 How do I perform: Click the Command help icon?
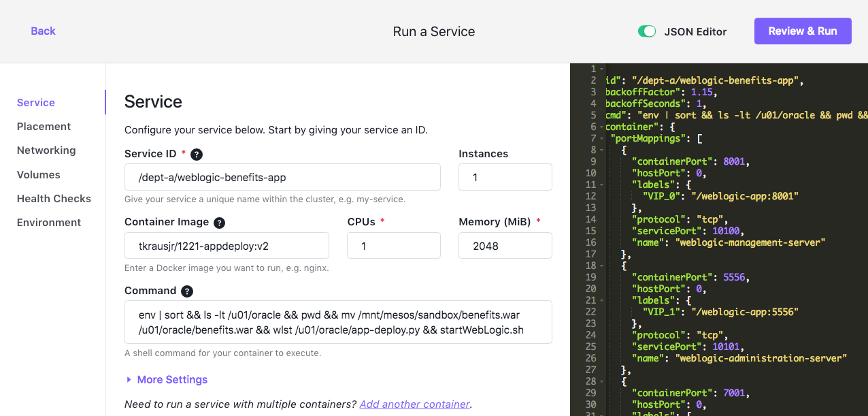pyautogui.click(x=187, y=291)
